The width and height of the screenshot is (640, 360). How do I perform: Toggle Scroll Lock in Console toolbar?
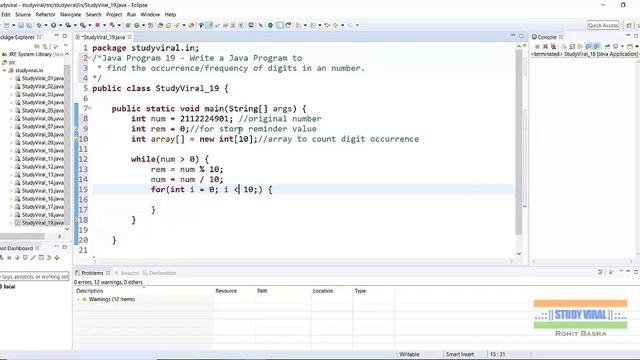pos(572,47)
